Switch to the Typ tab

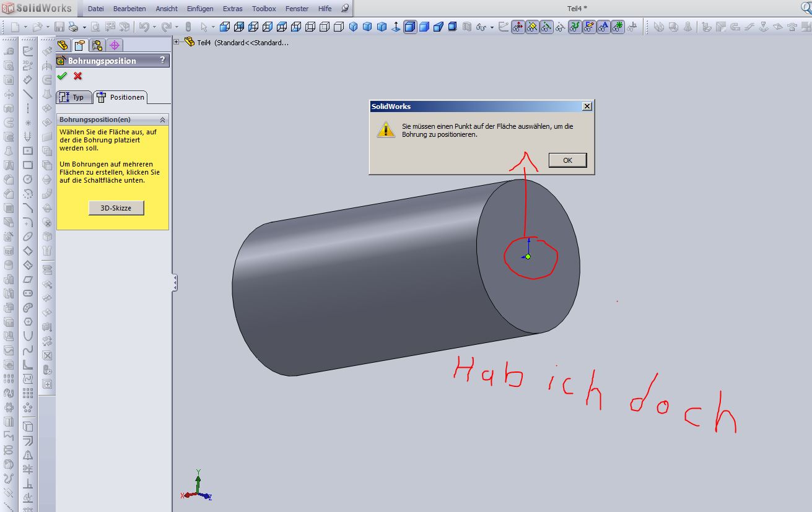[74, 97]
